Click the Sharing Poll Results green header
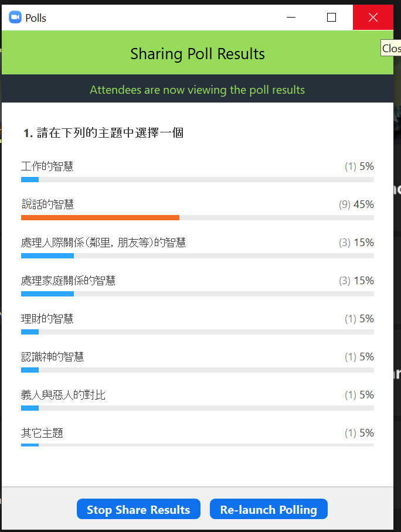401x532 pixels. 198,53
